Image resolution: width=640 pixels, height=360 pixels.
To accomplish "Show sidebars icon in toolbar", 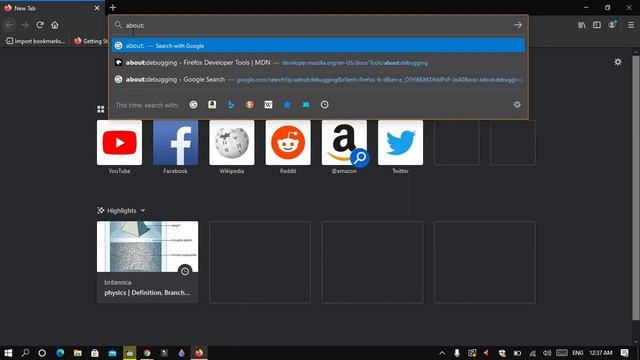I will [x=597, y=25].
